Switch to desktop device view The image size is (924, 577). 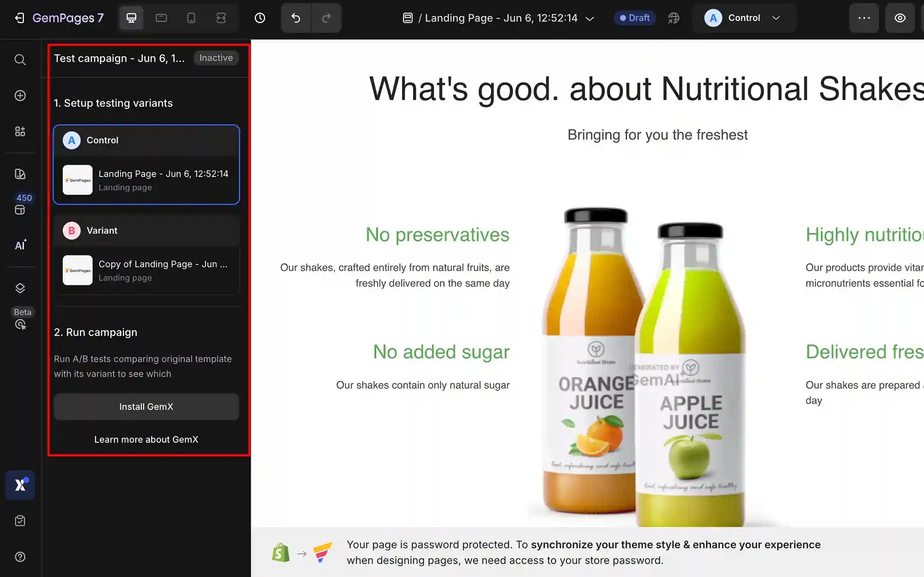pos(131,18)
